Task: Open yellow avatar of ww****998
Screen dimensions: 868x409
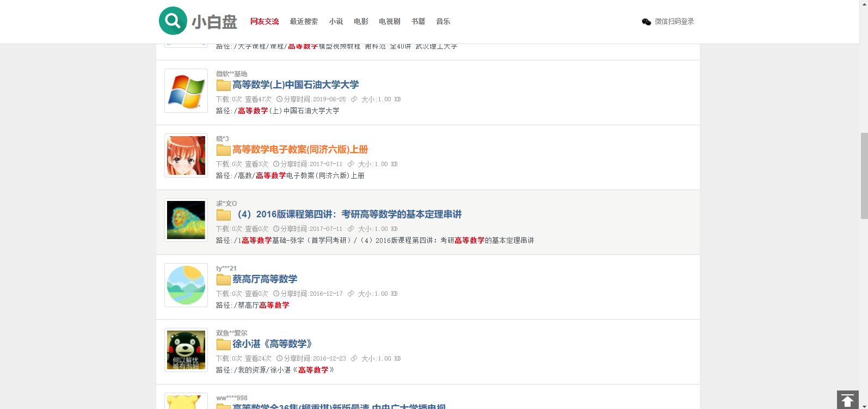Action: (x=186, y=401)
